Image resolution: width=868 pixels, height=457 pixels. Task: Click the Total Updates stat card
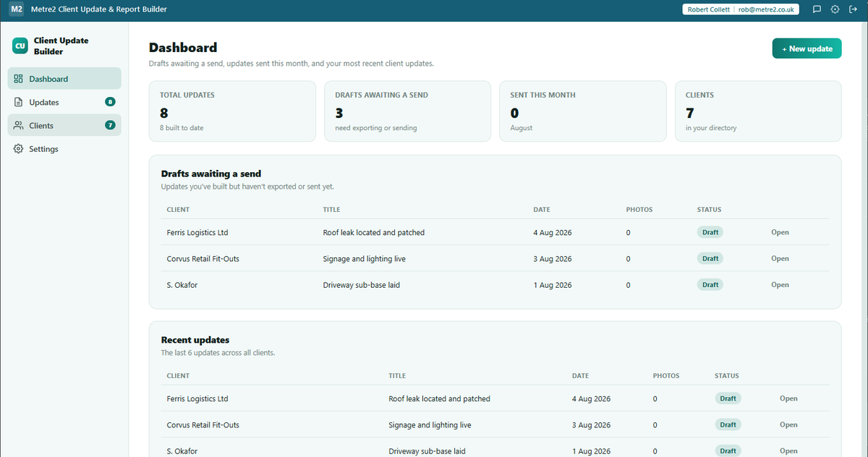[x=232, y=111]
